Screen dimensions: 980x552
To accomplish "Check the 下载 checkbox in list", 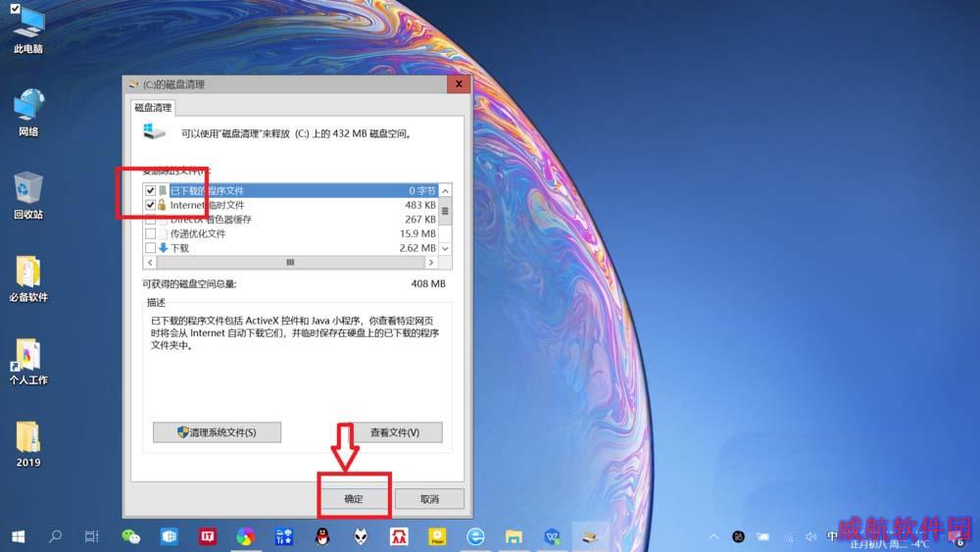I will (x=150, y=247).
